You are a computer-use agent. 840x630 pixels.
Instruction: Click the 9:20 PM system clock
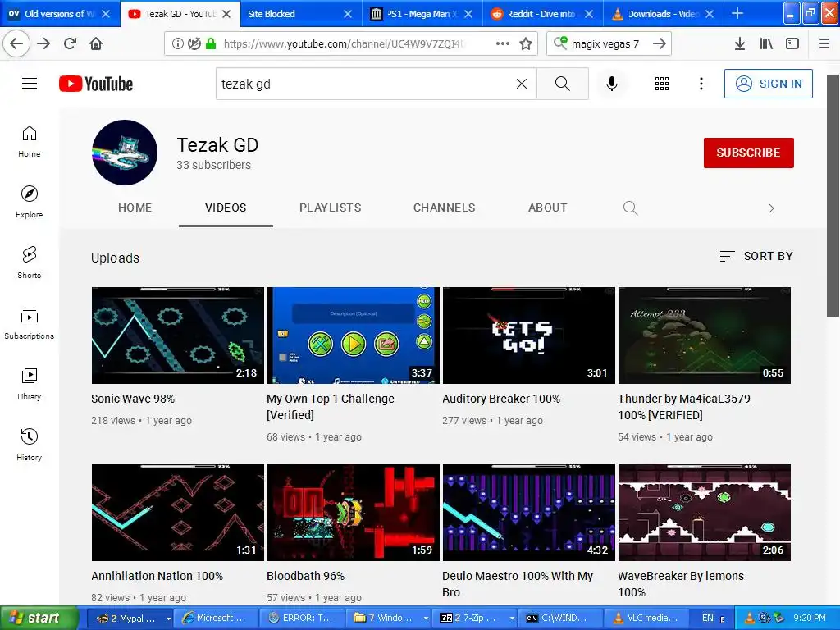pos(810,619)
